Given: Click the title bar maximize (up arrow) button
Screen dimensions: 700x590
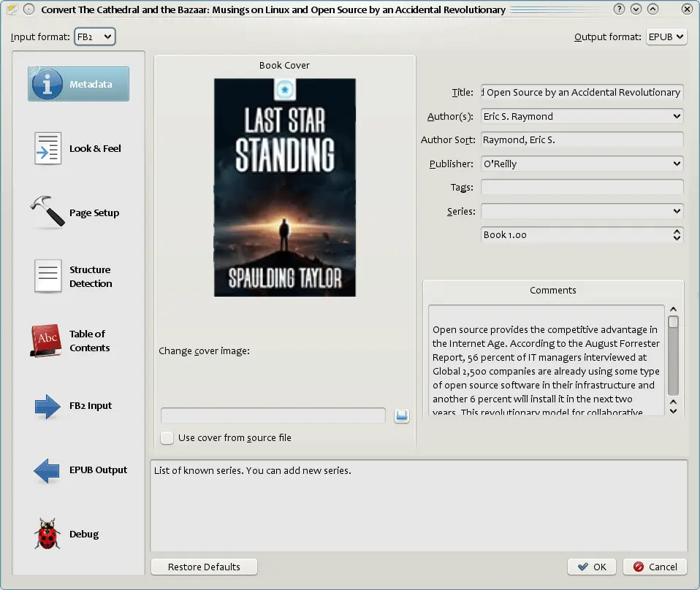Looking at the screenshot, I should coord(653,9).
